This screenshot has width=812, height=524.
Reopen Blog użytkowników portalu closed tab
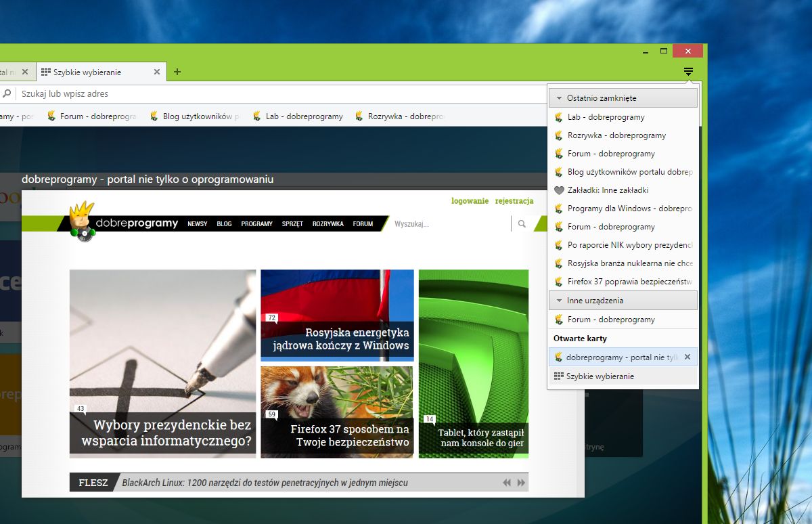pyautogui.click(x=623, y=172)
